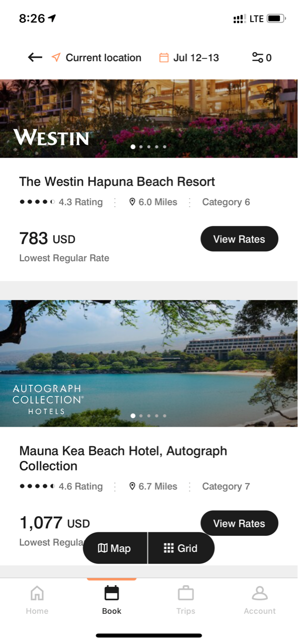Tap the Westin photo carousel dots
The height and width of the screenshot is (644, 298).
(x=148, y=147)
